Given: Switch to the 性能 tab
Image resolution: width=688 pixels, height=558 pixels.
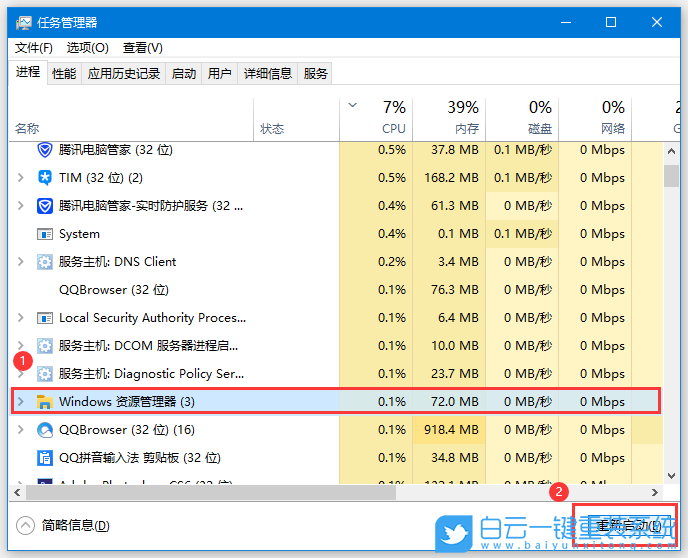Looking at the screenshot, I should (64, 74).
